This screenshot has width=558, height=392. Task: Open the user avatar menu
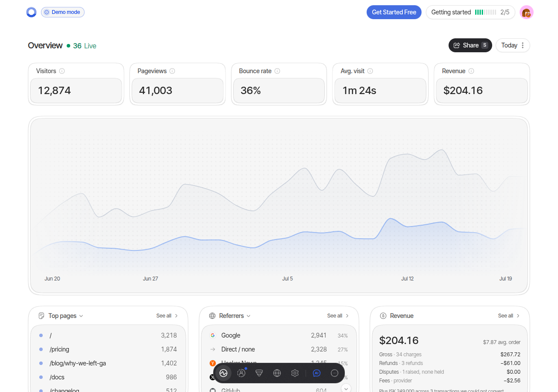coord(527,12)
